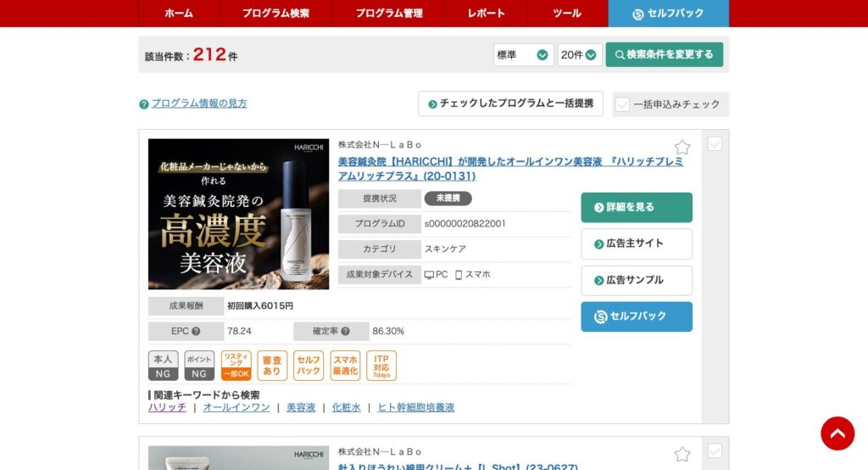Open the 美容液 keyword link

(x=301, y=407)
